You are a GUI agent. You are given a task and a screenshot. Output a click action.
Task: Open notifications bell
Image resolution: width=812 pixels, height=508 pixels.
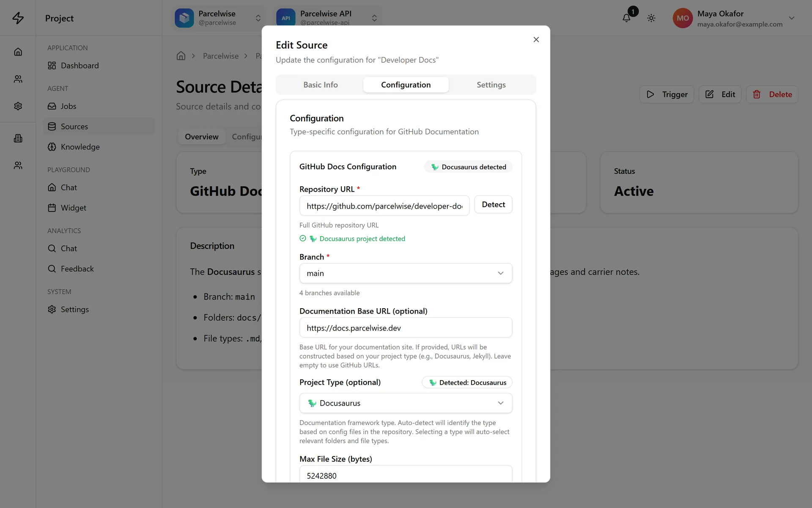626,18
